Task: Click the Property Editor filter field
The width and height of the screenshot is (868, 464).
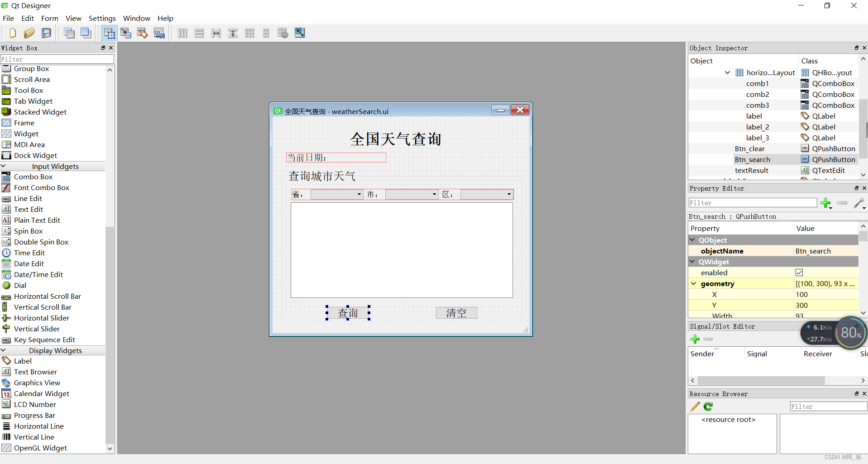Action: click(753, 203)
